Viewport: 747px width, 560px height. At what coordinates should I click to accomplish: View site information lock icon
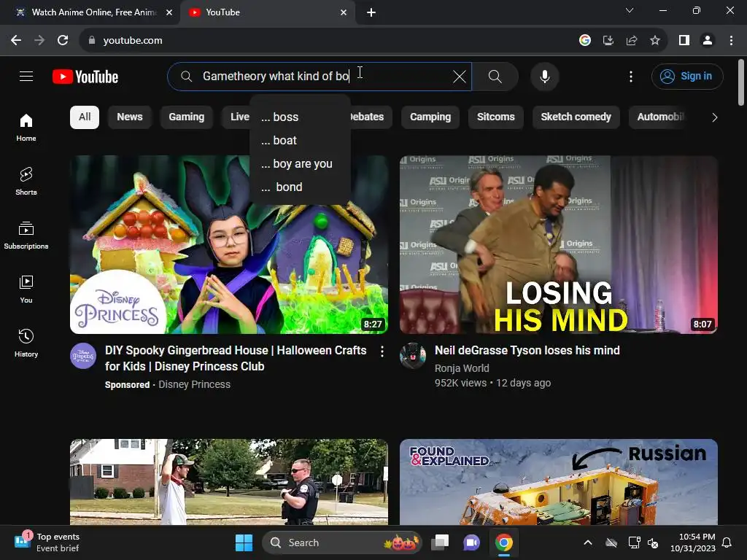(x=92, y=41)
